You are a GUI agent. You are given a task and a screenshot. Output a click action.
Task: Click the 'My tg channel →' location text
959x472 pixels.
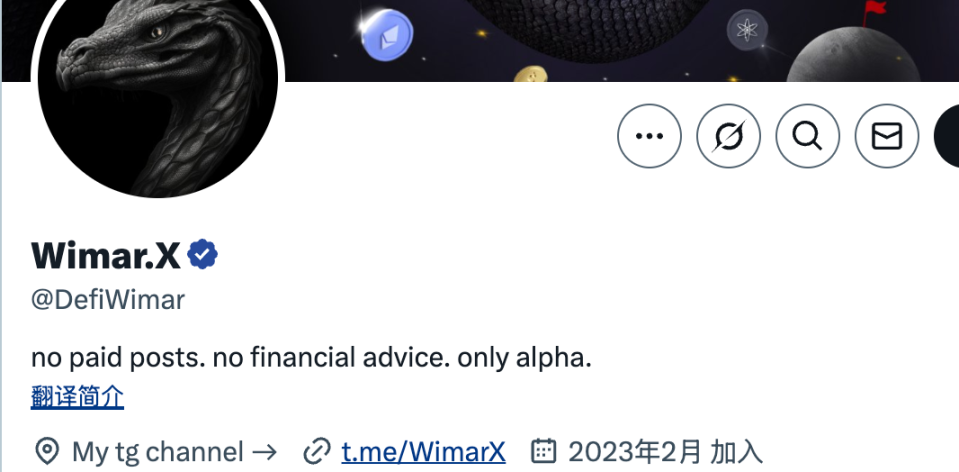coord(174,452)
